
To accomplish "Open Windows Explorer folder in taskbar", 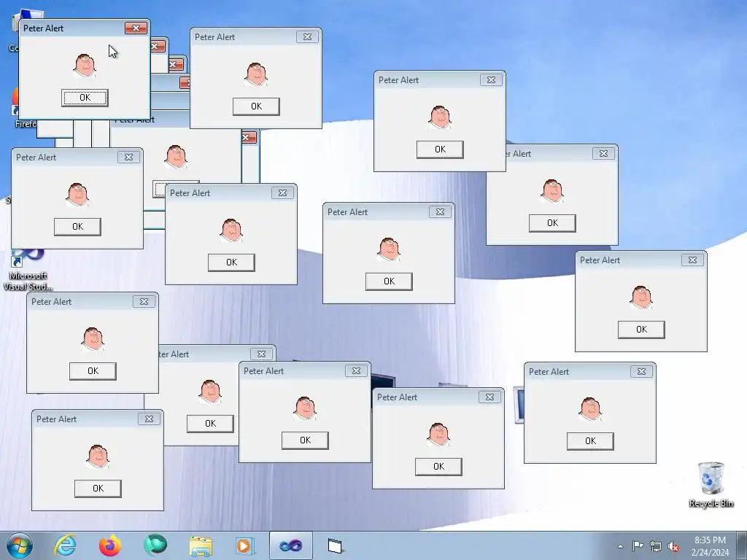I will click(201, 545).
